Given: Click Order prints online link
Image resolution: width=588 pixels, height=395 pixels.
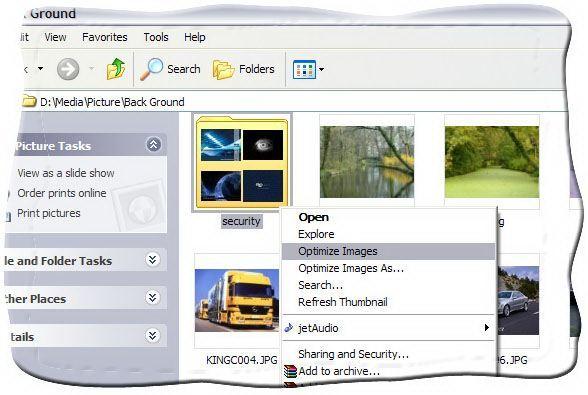Looking at the screenshot, I should coord(62,193).
